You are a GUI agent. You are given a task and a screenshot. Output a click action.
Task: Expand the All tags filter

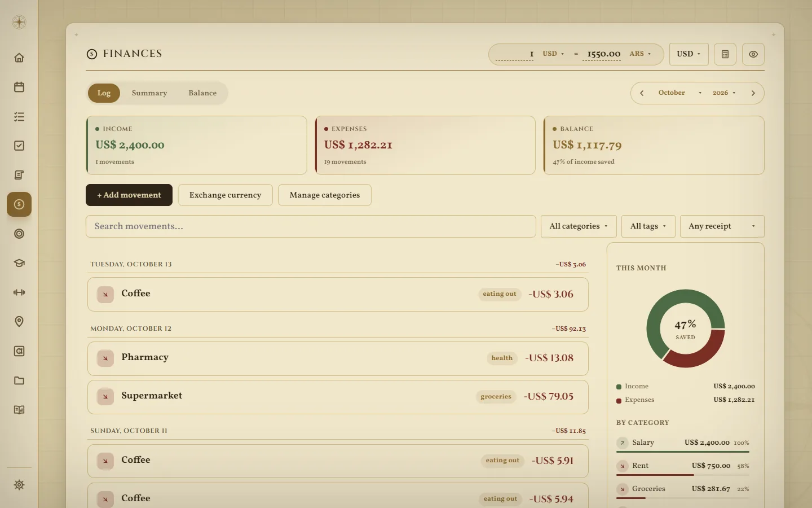(x=648, y=226)
